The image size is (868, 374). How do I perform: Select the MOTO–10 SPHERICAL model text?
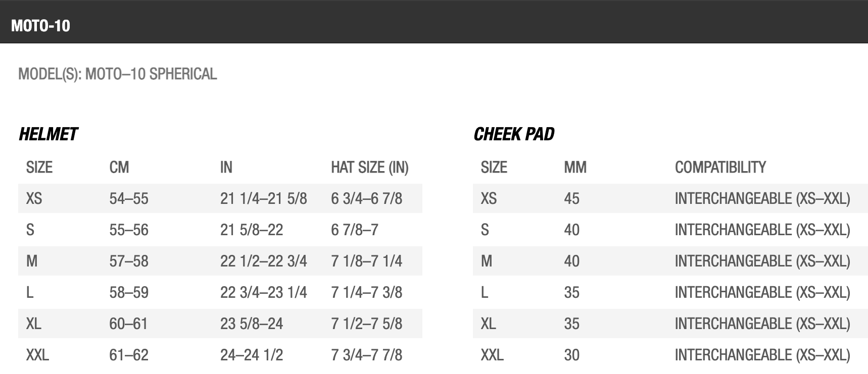pos(151,74)
